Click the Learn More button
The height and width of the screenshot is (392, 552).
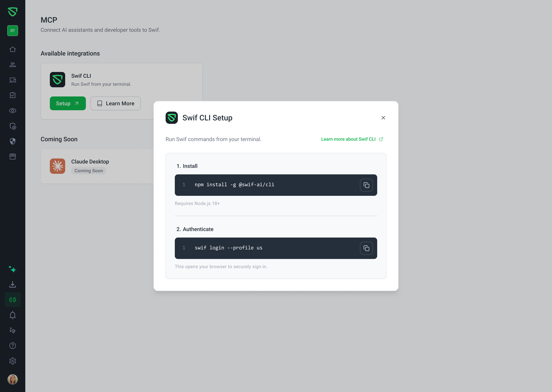tap(116, 103)
